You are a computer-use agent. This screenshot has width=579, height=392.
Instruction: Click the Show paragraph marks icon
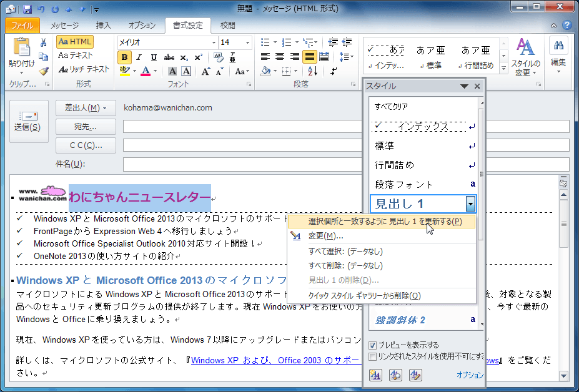coord(334,71)
